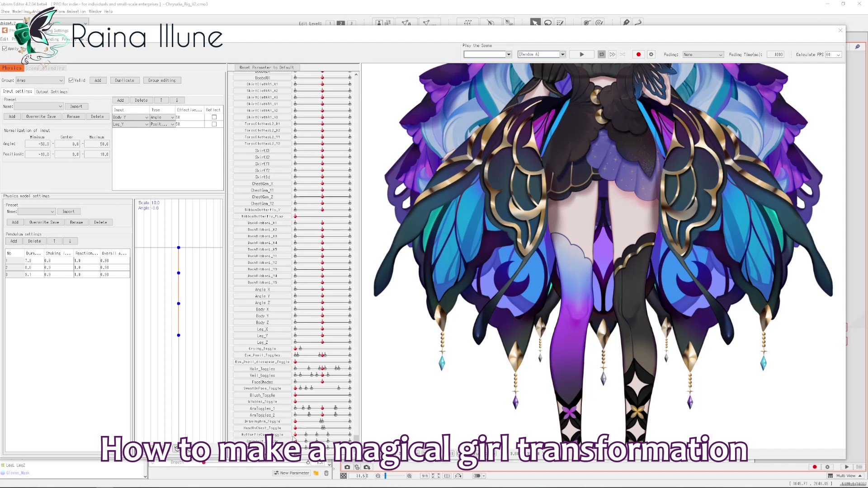The height and width of the screenshot is (488, 868).
Task: Click the skip-forward scene icon
Action: 612,54
